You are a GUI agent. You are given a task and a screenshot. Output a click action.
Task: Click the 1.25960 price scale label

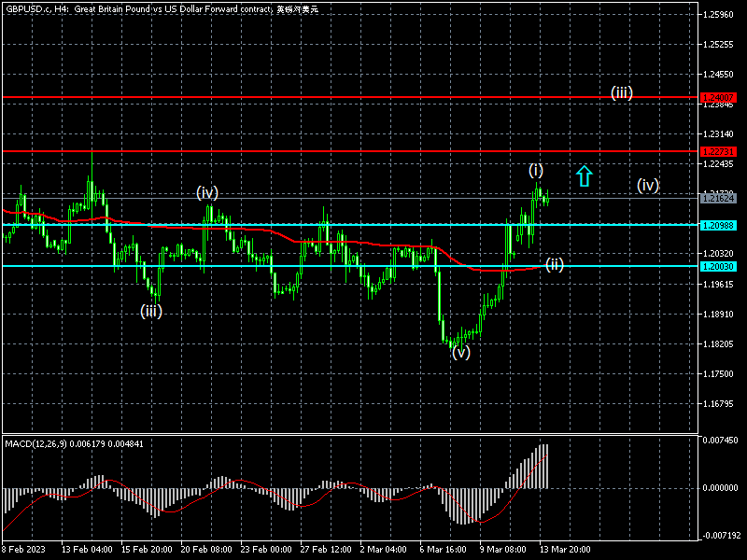coord(719,15)
